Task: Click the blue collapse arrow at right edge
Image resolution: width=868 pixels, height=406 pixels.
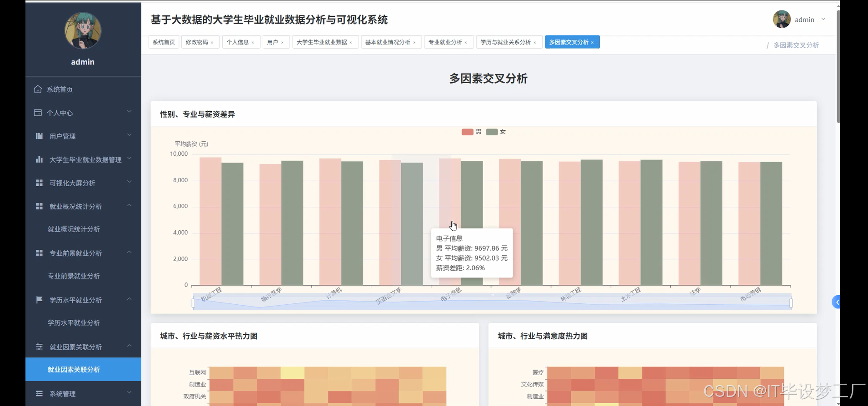Action: (836, 302)
